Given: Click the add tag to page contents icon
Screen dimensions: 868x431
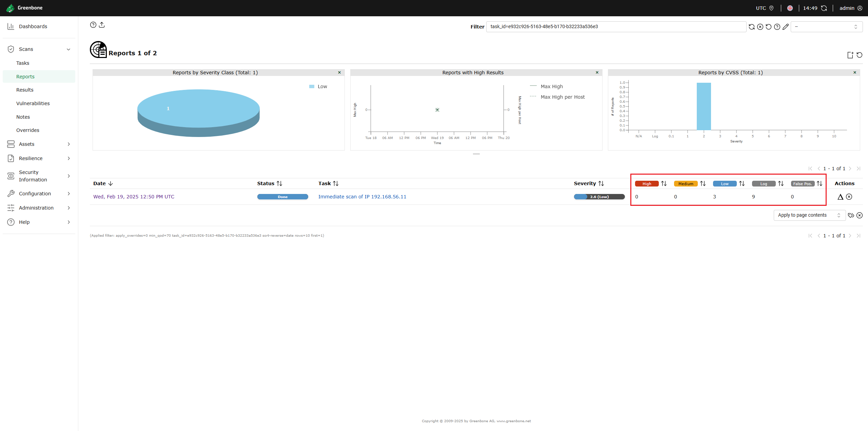Looking at the screenshot, I should (x=851, y=215).
